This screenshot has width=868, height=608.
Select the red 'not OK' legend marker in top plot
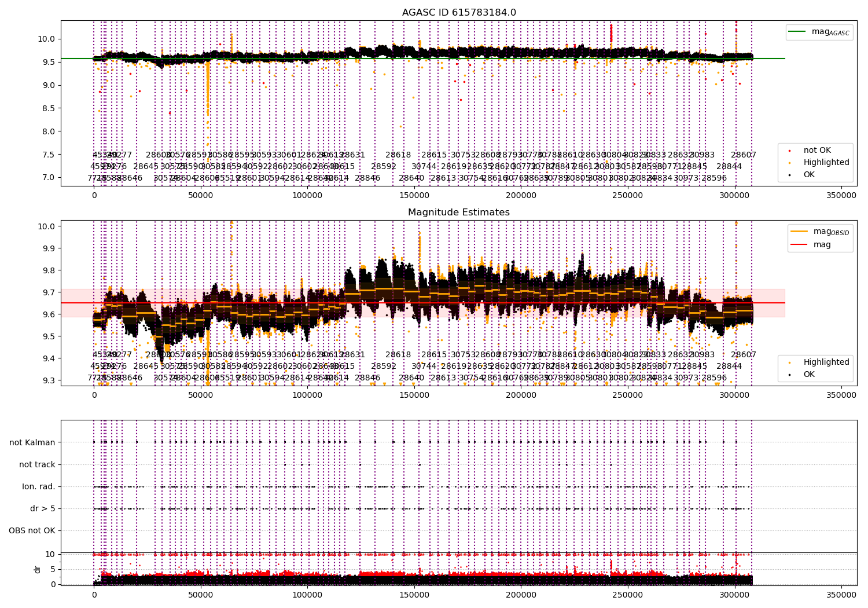[x=789, y=151]
